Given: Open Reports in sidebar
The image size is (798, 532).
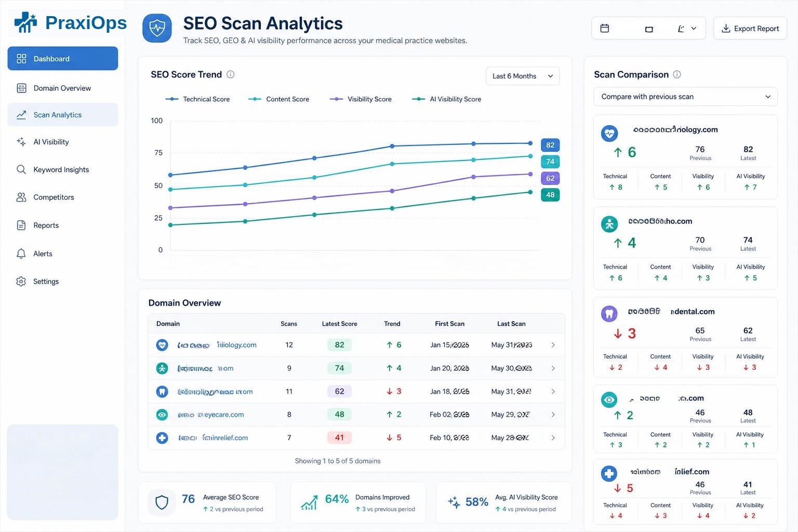Looking at the screenshot, I should tap(63, 225).
